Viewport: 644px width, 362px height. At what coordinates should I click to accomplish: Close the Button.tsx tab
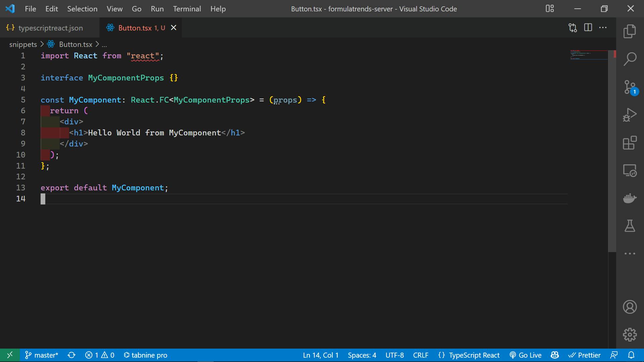[x=173, y=27]
